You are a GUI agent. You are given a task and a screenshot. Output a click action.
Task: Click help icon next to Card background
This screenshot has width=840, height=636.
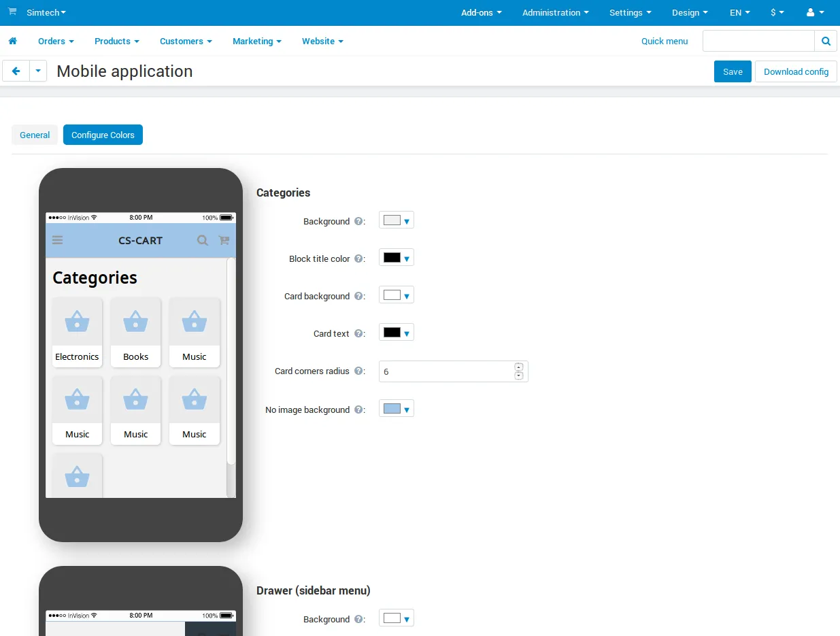(358, 297)
